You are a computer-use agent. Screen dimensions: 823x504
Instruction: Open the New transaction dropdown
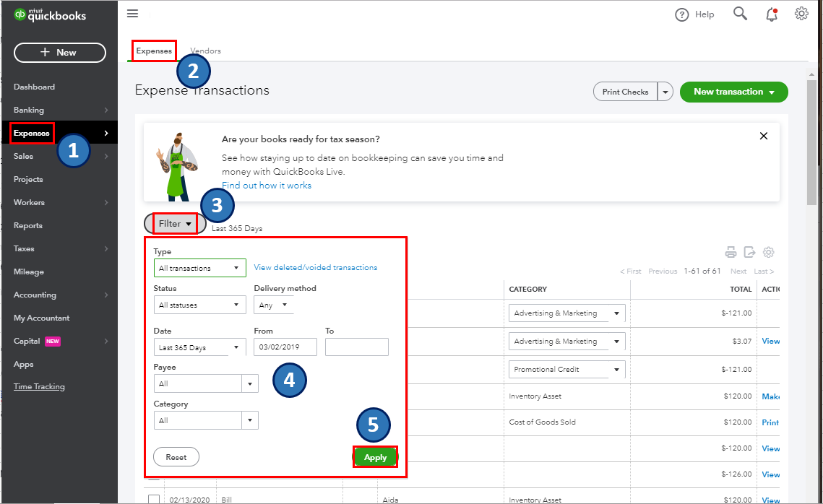(734, 92)
